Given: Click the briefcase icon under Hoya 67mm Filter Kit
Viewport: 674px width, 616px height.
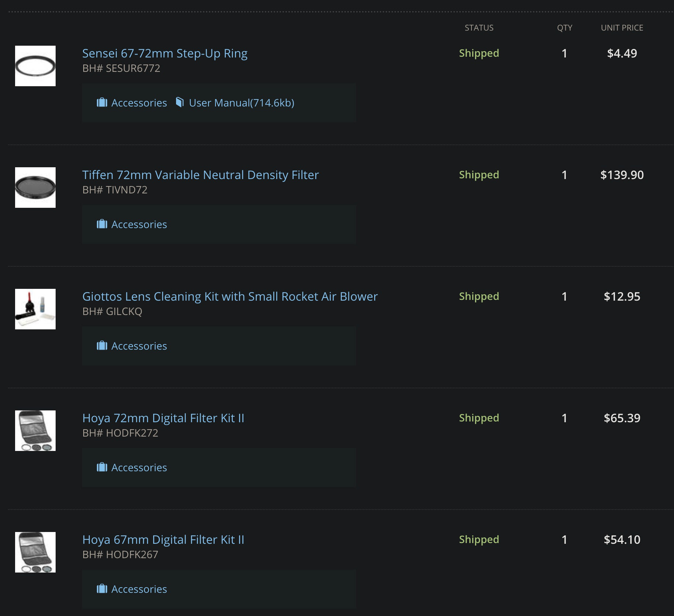Looking at the screenshot, I should (102, 589).
